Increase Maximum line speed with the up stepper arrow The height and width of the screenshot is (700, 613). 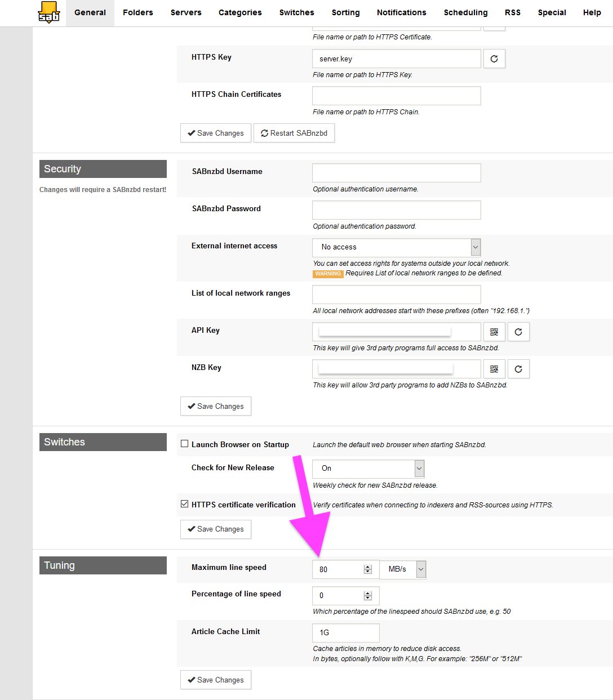(x=367, y=566)
